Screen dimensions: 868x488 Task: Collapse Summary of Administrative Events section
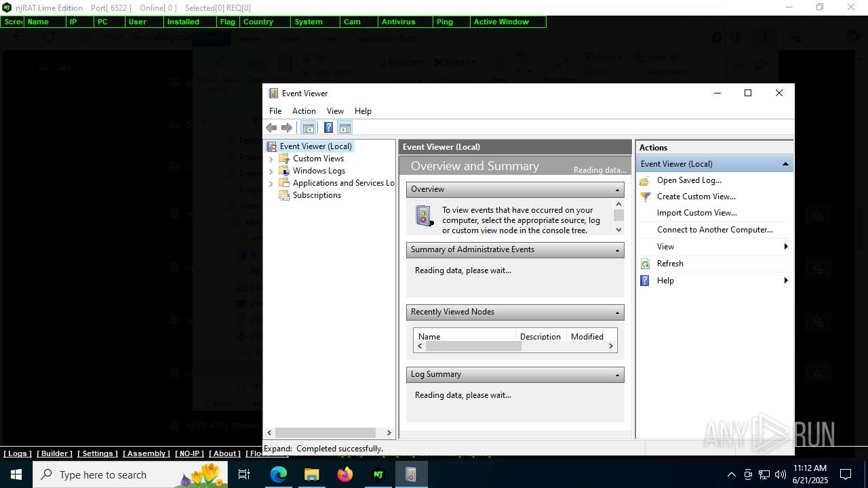[618, 250]
